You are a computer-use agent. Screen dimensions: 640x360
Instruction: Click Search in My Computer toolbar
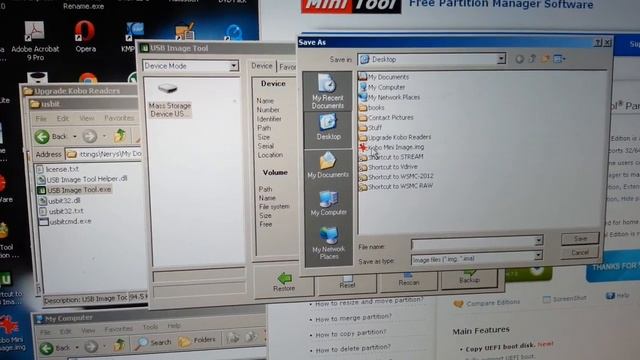pos(154,343)
